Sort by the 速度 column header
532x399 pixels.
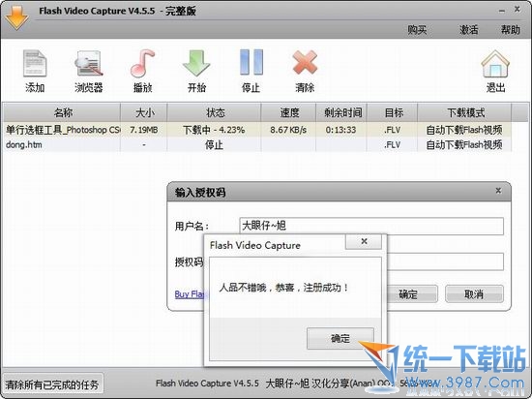(x=289, y=112)
